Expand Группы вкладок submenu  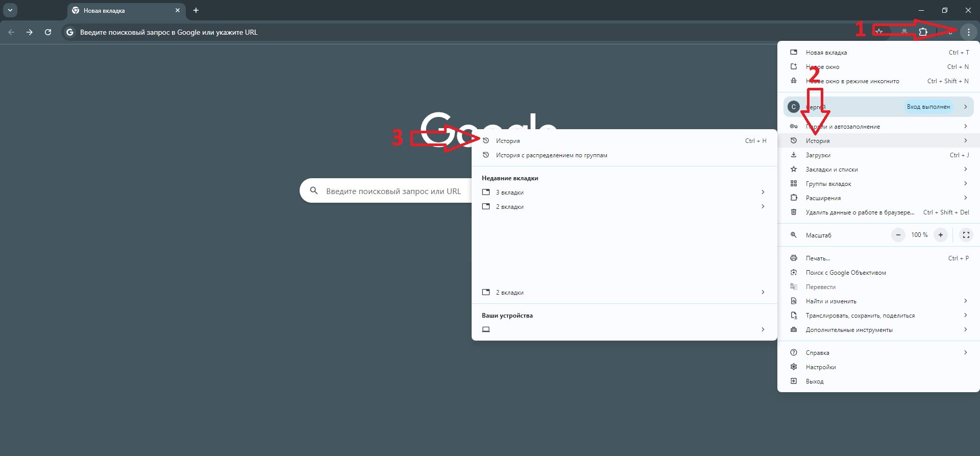click(x=878, y=183)
